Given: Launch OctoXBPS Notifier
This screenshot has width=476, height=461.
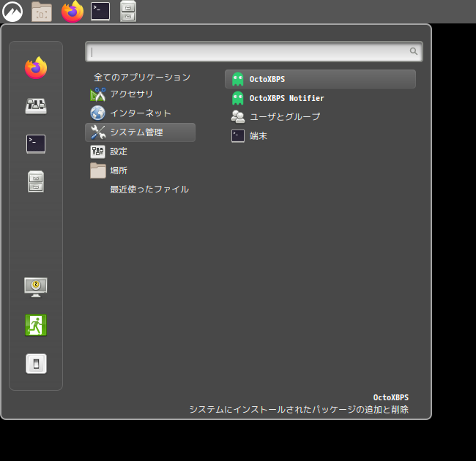Looking at the screenshot, I should [x=320, y=98].
